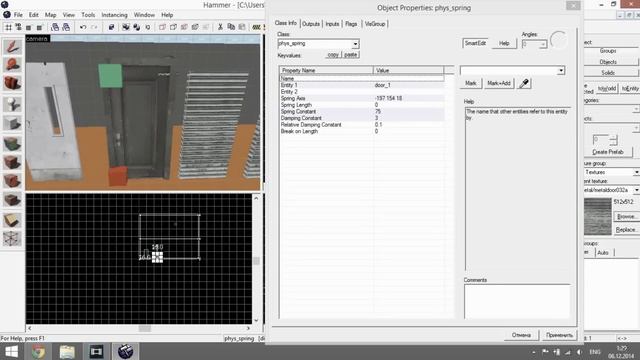Open the Objects dropdown in right panel
Viewport: 640px width, 360px height.
point(611,128)
